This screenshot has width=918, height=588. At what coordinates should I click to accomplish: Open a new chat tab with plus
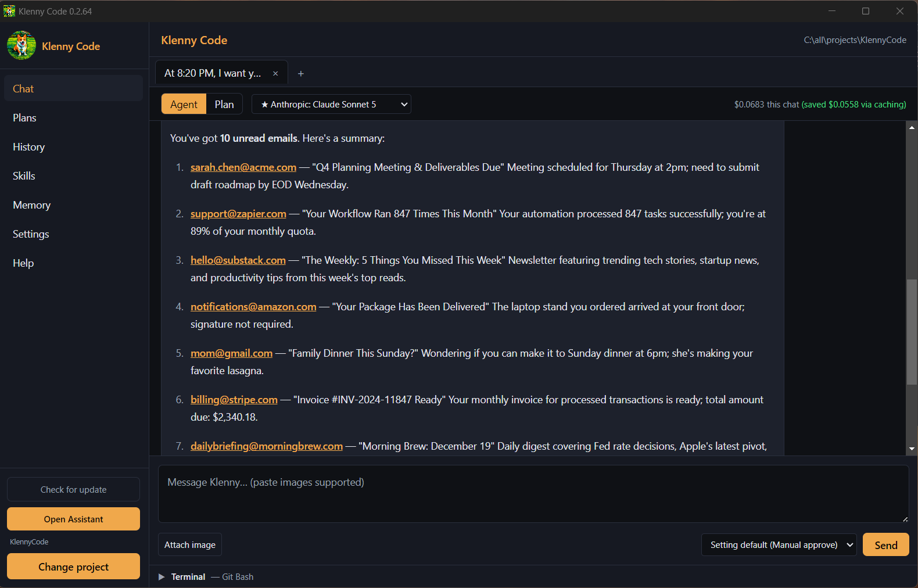[x=301, y=73]
